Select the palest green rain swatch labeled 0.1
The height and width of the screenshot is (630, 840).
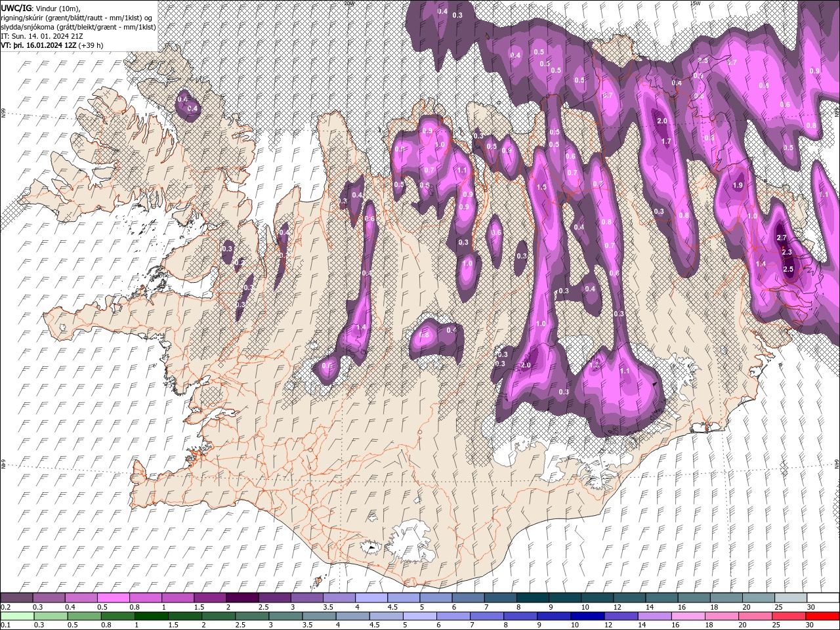coord(17,616)
